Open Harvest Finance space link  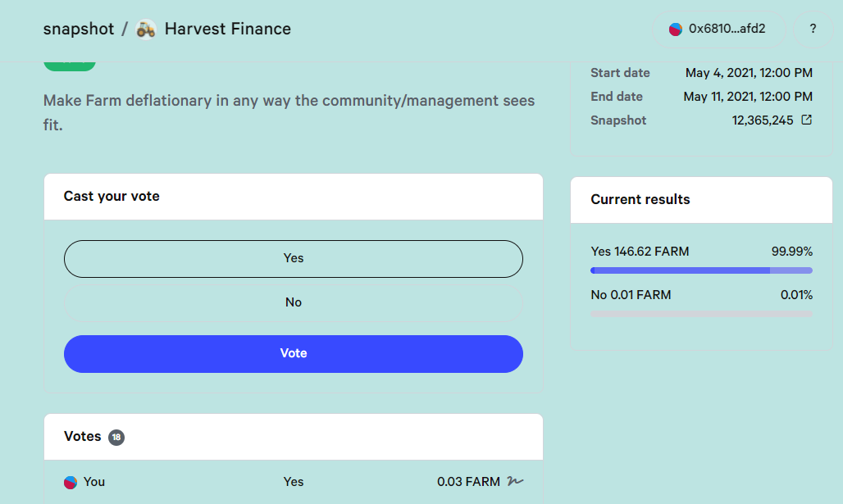[227, 29]
